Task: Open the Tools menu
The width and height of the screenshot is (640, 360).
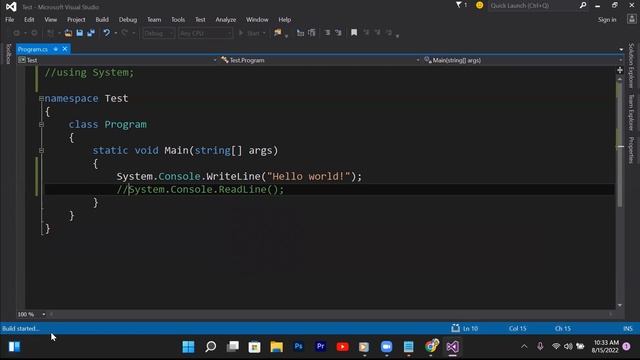Action: click(x=178, y=20)
